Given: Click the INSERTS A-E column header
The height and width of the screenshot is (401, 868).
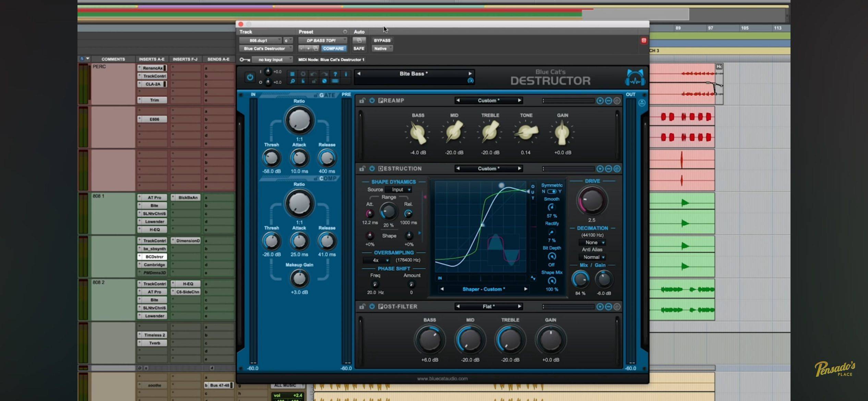Looking at the screenshot, I should 152,59.
